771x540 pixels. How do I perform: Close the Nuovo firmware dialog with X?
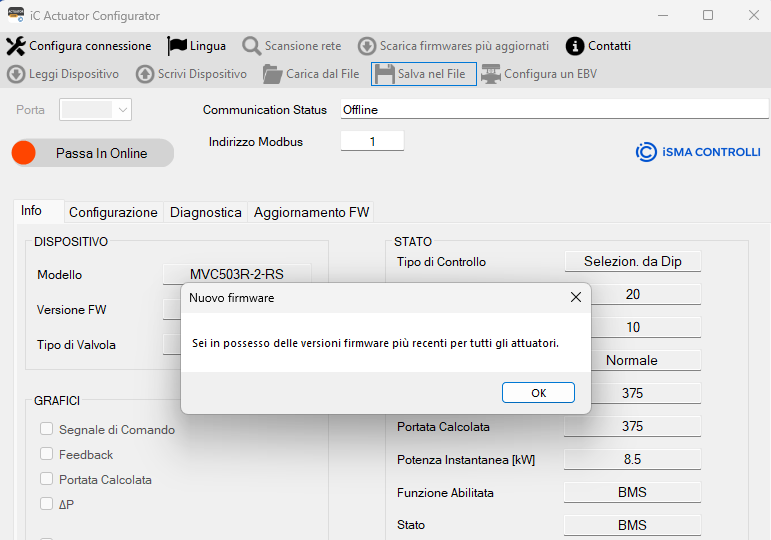point(575,297)
